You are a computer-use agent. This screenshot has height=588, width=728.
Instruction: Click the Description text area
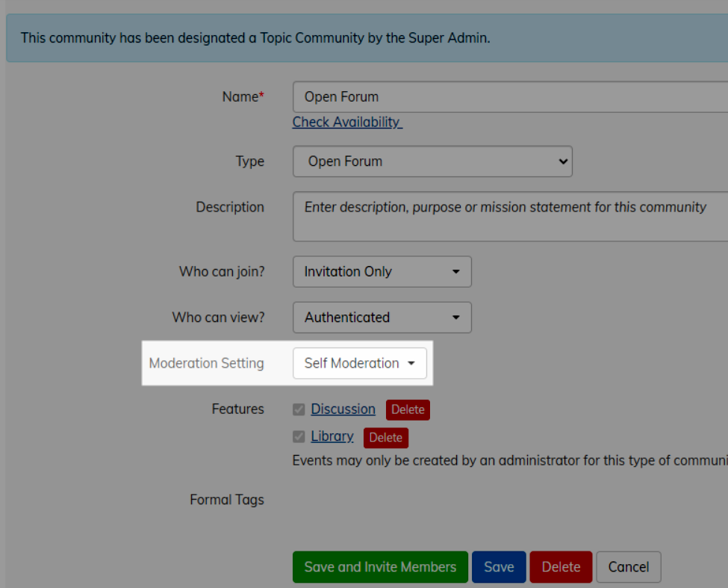point(485,216)
